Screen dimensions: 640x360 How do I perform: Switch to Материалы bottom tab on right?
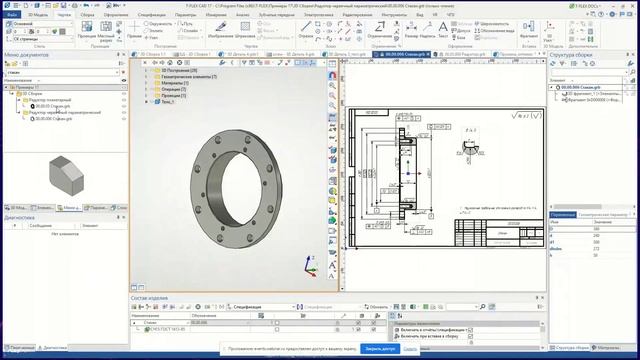click(606, 348)
